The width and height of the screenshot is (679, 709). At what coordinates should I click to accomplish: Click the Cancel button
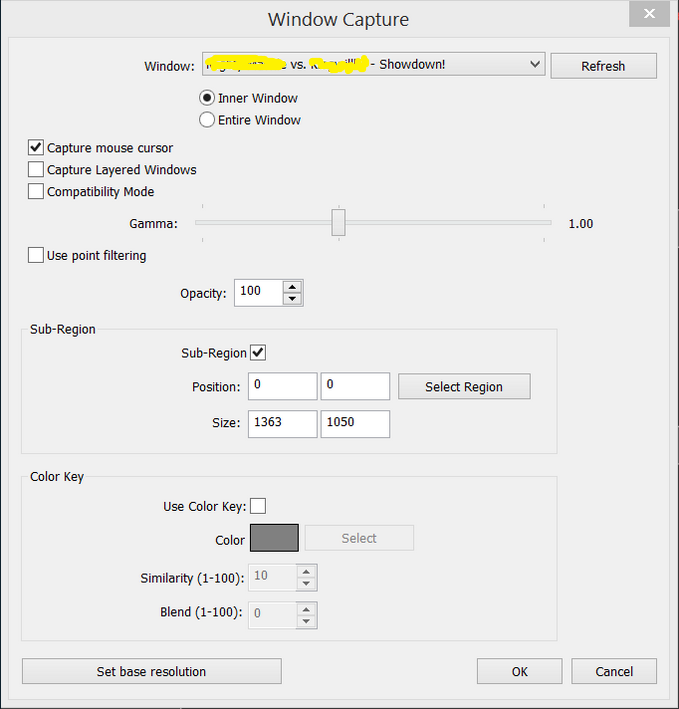pyautogui.click(x=614, y=671)
